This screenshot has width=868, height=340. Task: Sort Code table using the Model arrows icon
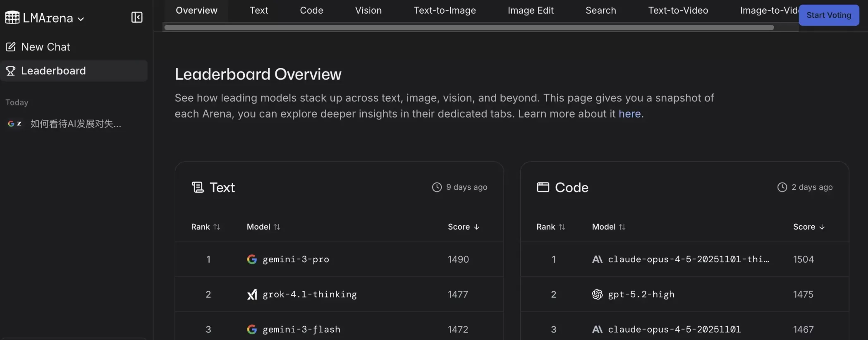[x=622, y=227]
